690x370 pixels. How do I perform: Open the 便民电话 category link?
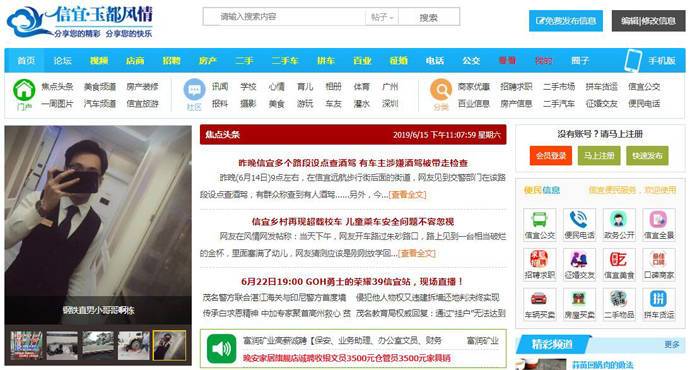(644, 104)
